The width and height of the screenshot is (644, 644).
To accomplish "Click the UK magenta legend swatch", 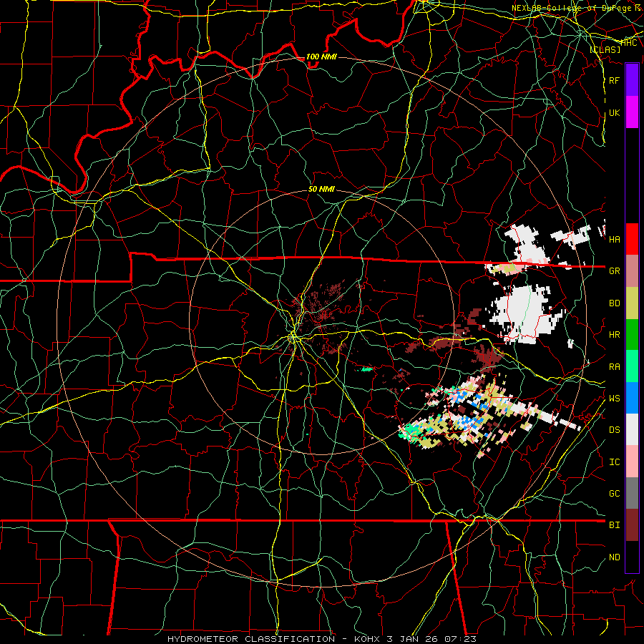I will pyautogui.click(x=632, y=112).
